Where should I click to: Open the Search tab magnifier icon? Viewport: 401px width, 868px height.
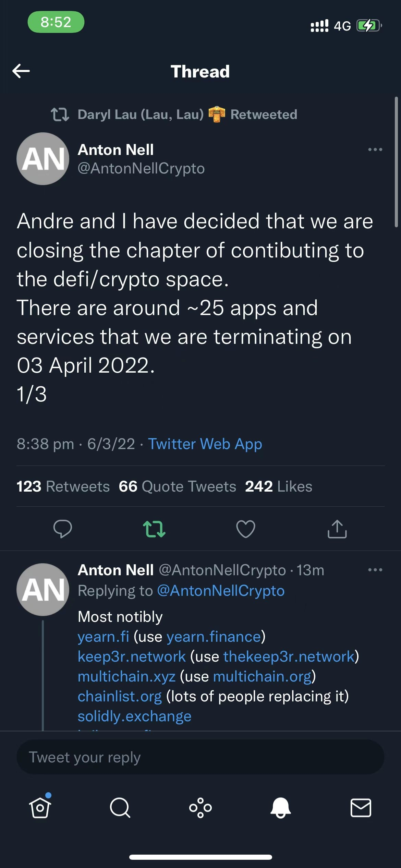pyautogui.click(x=120, y=808)
